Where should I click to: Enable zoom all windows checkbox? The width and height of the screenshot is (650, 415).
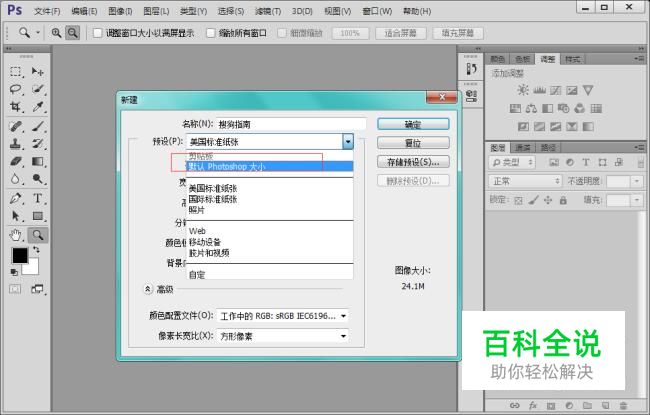pyautogui.click(x=211, y=33)
